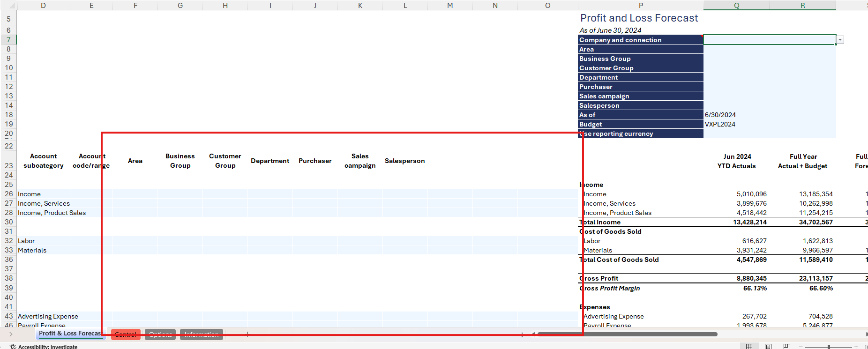This screenshot has height=349, width=868.
Task: Click the horizontal scrollbar's left arrow
Action: pyautogui.click(x=533, y=334)
